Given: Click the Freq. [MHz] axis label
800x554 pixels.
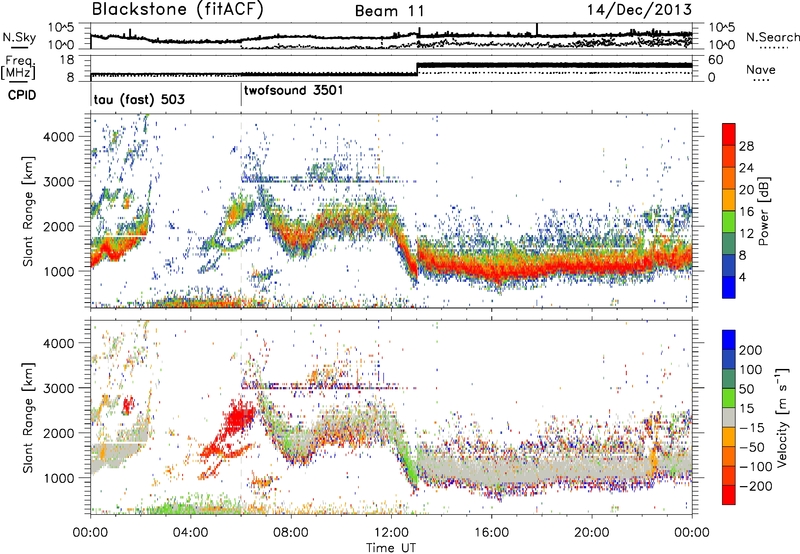Looking at the screenshot, I should 18,68.
